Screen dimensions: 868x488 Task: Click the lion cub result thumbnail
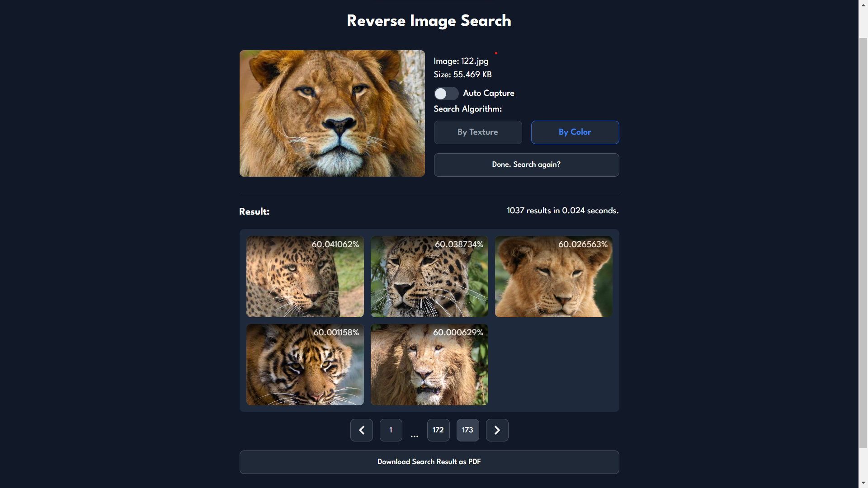tap(553, 276)
